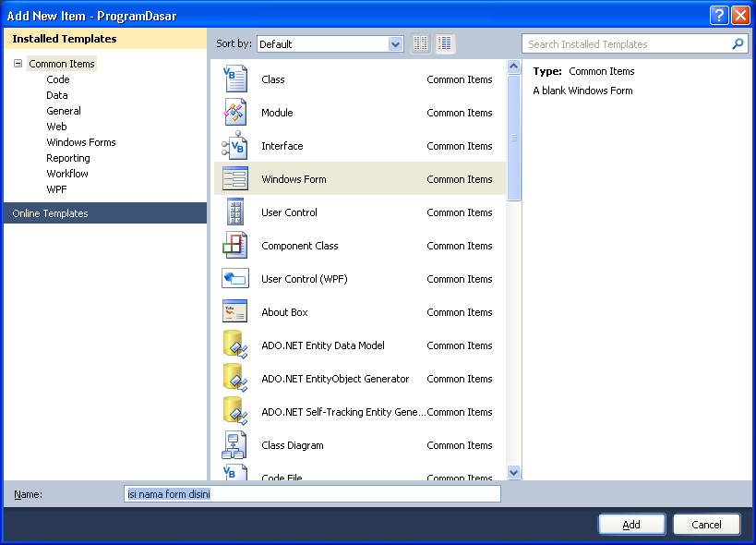The width and height of the screenshot is (756, 545).
Task: Switch to small icons view
Action: (420, 44)
